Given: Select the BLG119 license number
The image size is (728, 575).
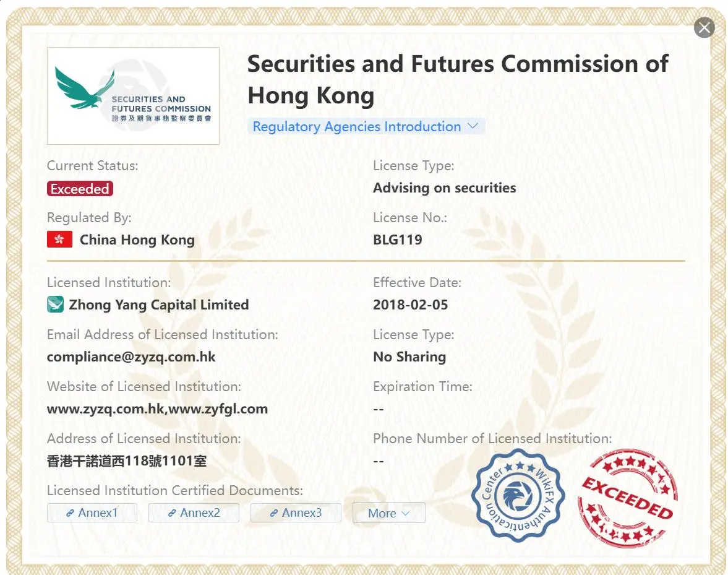Looking at the screenshot, I should click(x=398, y=240).
